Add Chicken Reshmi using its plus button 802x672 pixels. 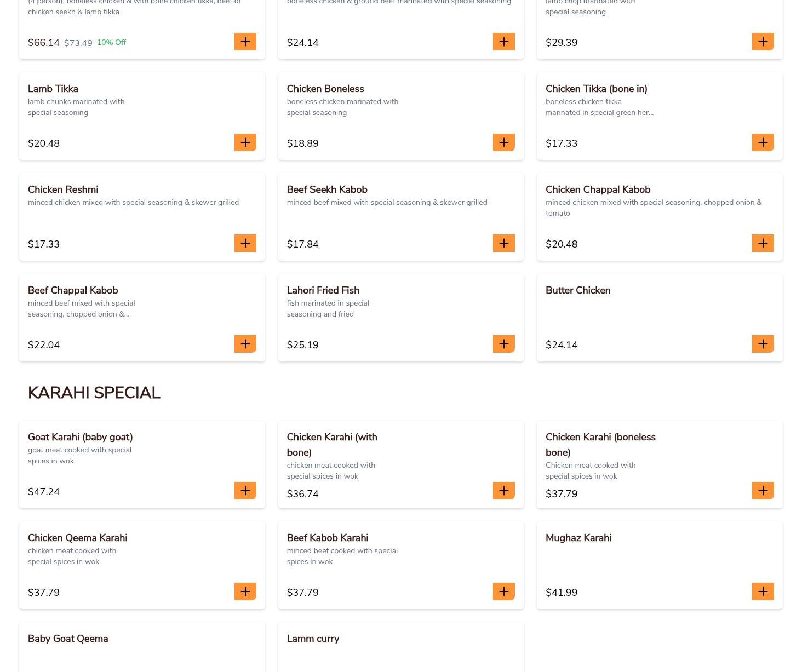tap(245, 243)
